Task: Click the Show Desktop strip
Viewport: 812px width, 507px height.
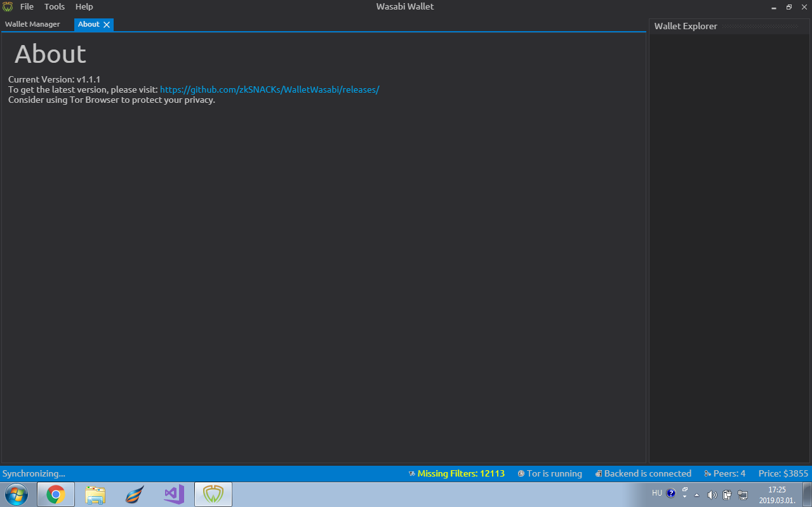Action: (x=807, y=494)
